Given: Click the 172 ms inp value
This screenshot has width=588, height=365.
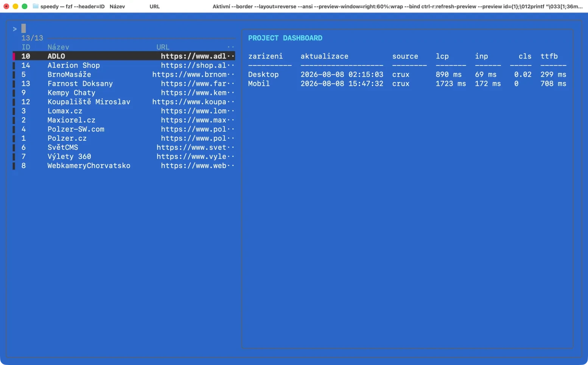Looking at the screenshot, I should [x=488, y=84].
